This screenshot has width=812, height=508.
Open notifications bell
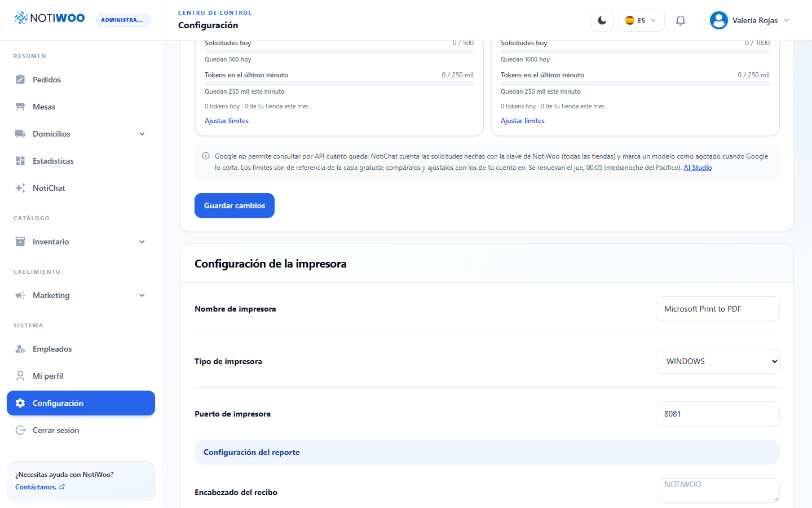(x=681, y=20)
